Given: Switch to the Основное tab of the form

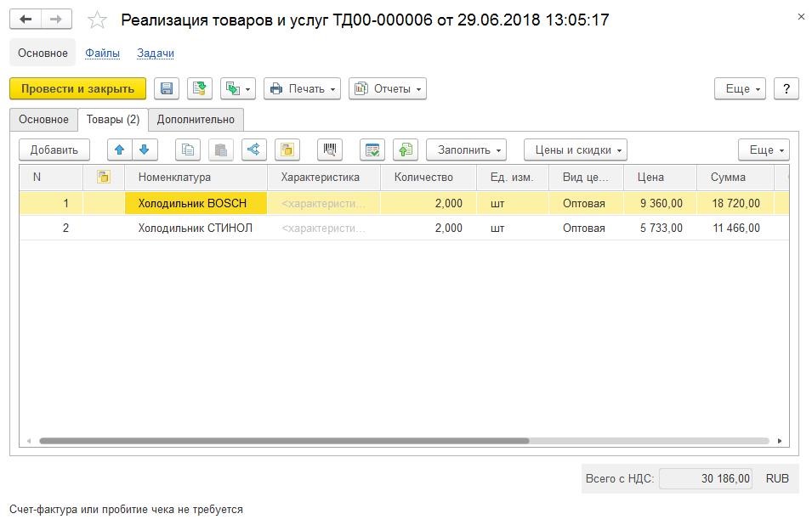Looking at the screenshot, I should click(x=43, y=120).
